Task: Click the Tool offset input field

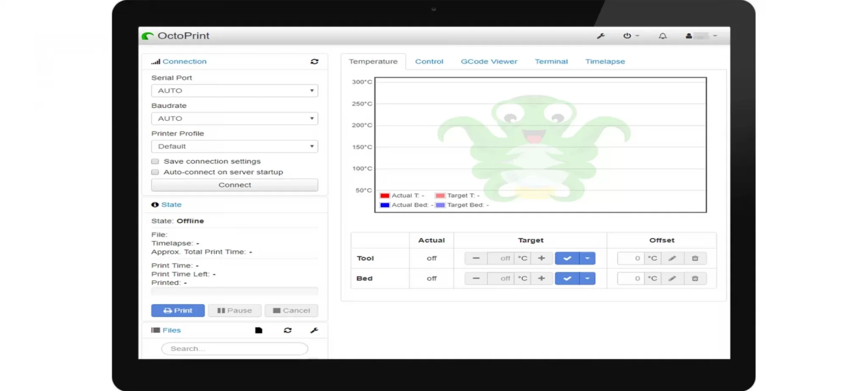Action: tap(631, 258)
